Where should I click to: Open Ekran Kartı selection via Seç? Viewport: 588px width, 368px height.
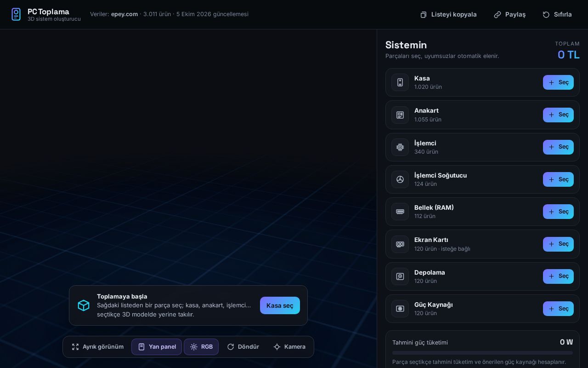[x=558, y=244]
